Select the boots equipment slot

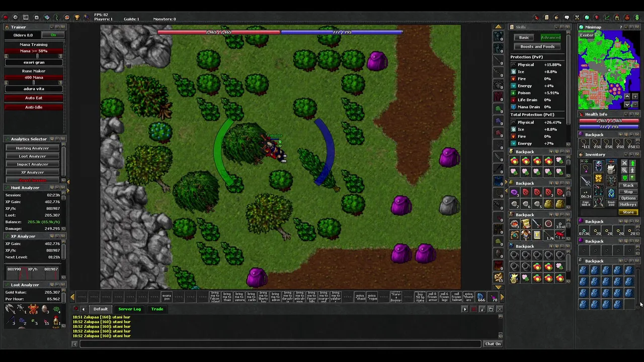click(599, 202)
